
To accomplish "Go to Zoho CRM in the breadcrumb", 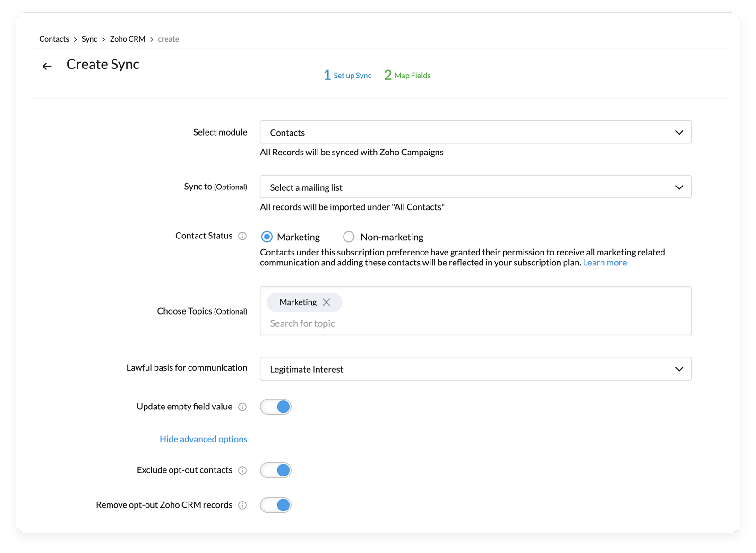I will click(128, 39).
